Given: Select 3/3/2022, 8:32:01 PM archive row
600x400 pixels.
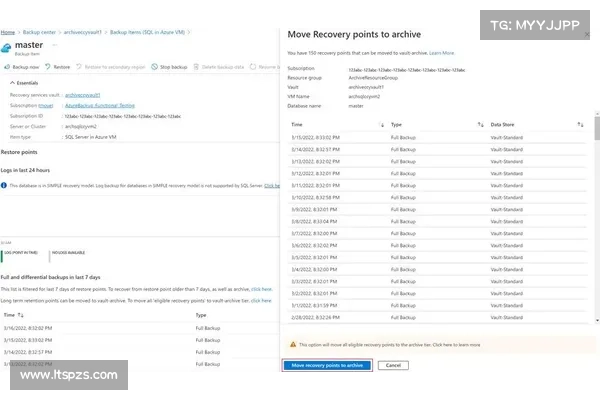Looking at the screenshot, I should point(437,281).
